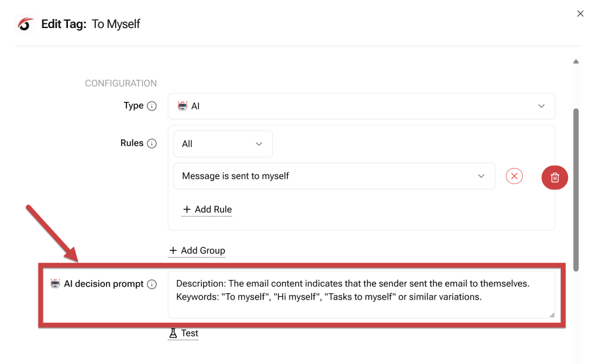Click the robot icon beside AI decision prompt

coord(55,284)
